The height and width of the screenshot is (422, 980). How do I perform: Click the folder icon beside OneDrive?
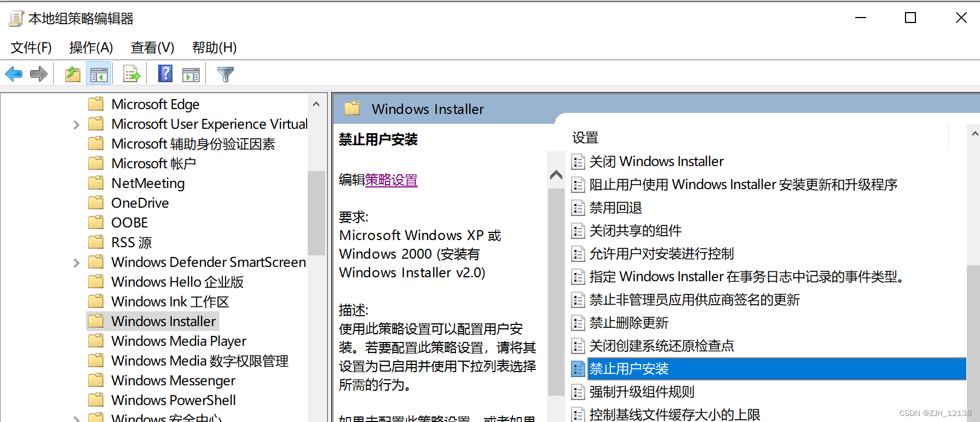96,202
